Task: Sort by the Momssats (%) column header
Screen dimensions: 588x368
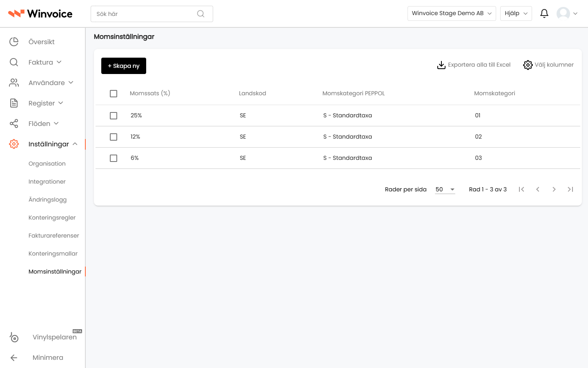Action: point(150,93)
